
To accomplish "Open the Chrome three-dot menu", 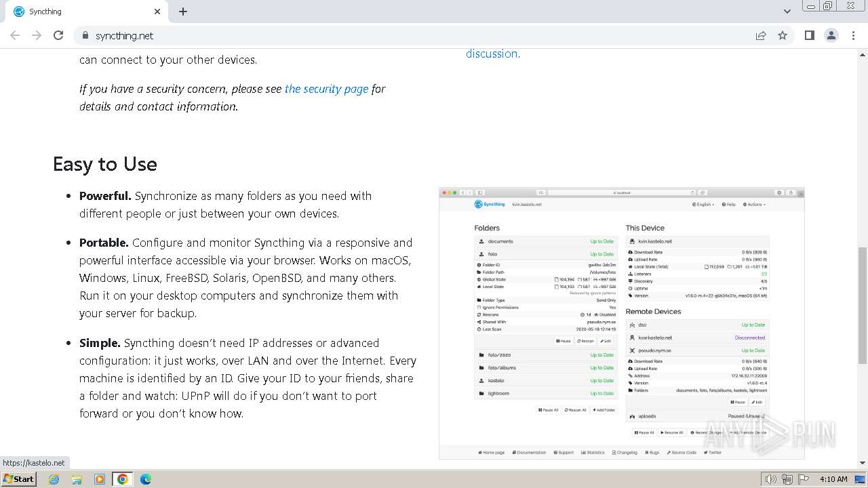I will [x=853, y=35].
